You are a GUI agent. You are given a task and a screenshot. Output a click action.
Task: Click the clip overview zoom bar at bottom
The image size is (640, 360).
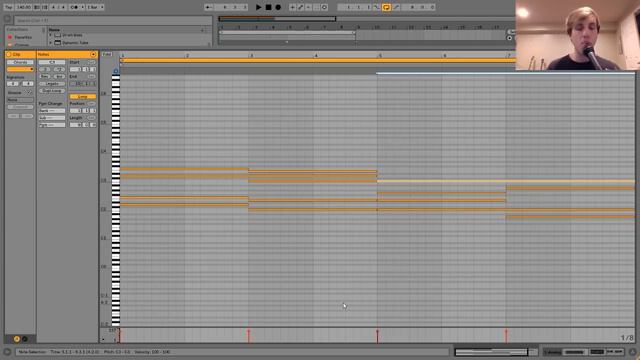491,352
